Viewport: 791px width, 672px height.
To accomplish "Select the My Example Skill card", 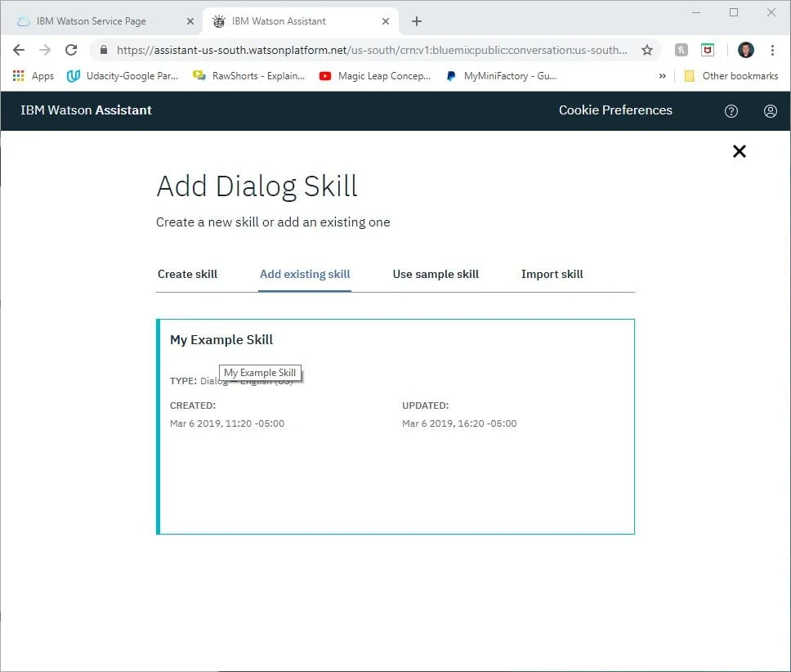I will (395, 427).
